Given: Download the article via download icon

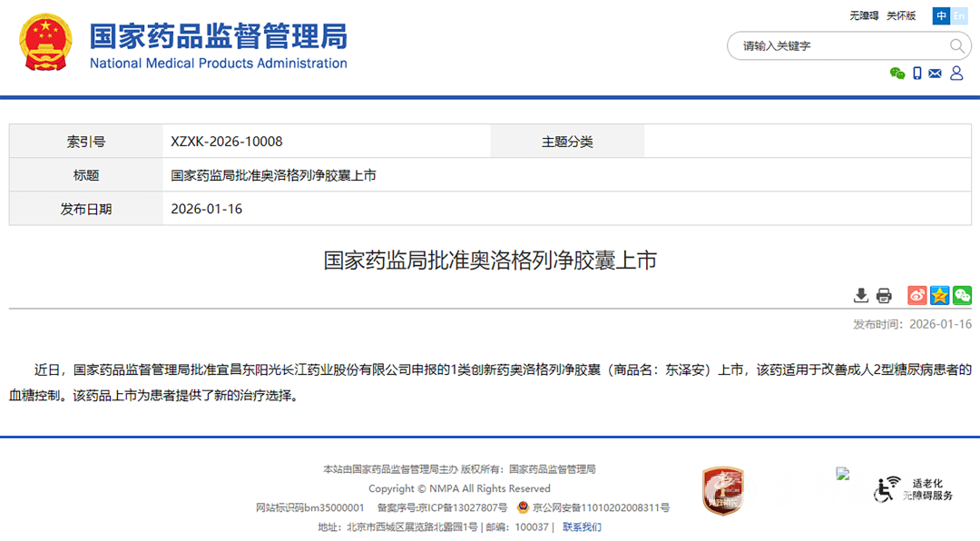Looking at the screenshot, I should point(861,295).
